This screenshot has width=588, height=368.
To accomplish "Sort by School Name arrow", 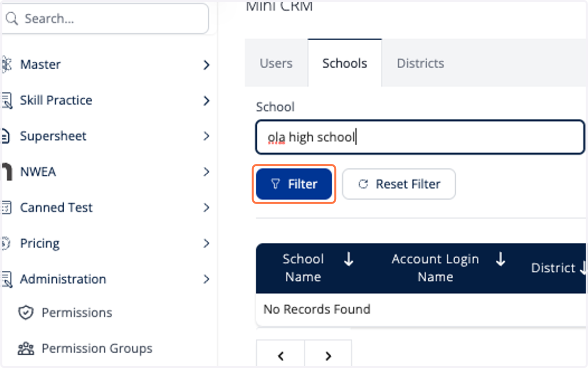I will pos(348,260).
